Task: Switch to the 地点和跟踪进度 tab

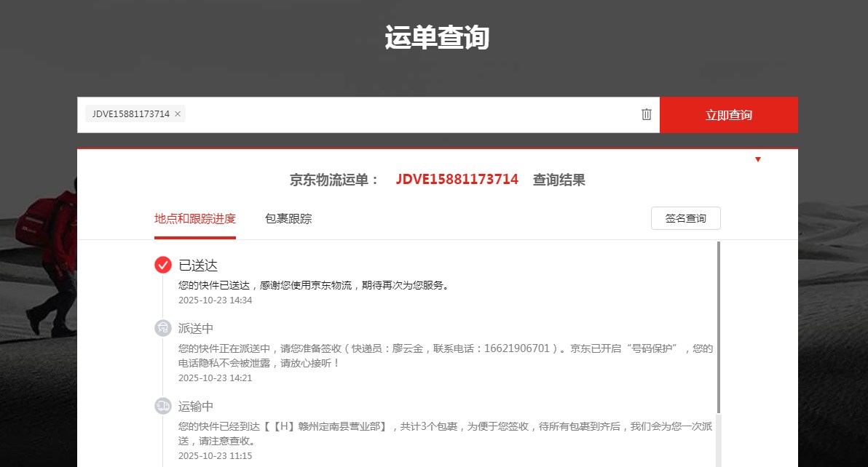Action: (194, 218)
